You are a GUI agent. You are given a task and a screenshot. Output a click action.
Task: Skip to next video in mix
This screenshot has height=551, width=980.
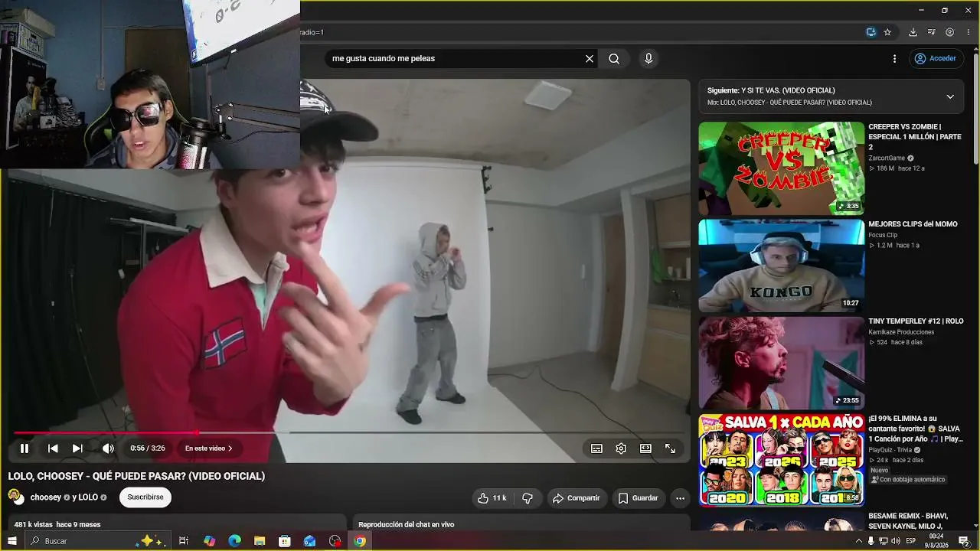[x=77, y=448]
